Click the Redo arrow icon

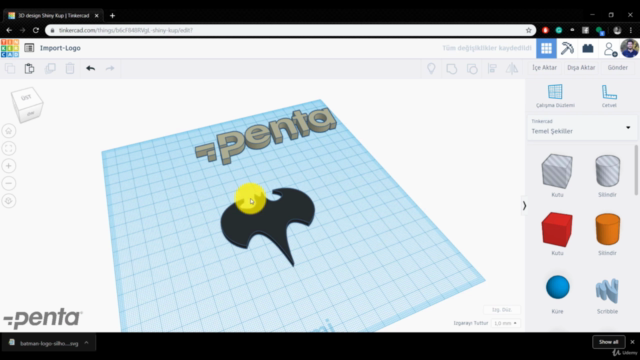tap(110, 68)
